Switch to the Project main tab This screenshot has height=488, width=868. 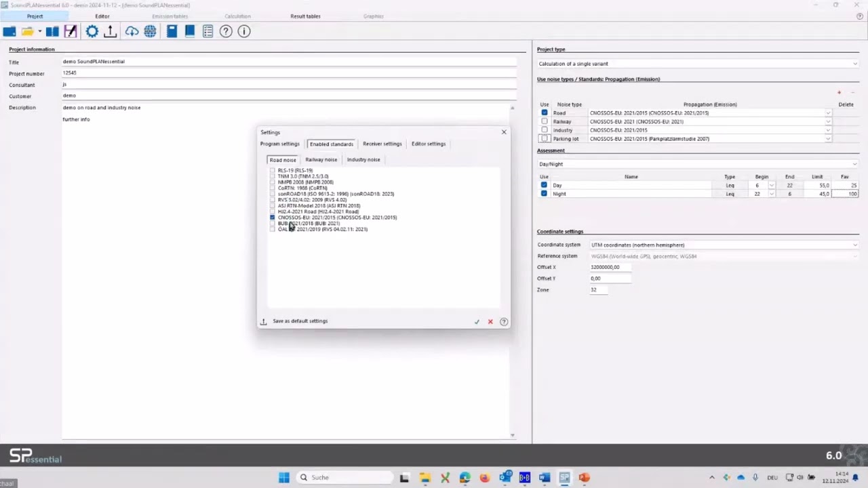pyautogui.click(x=35, y=16)
